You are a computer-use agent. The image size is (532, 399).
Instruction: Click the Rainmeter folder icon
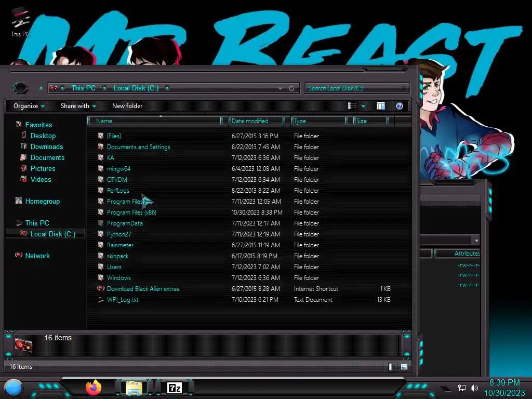(x=101, y=245)
